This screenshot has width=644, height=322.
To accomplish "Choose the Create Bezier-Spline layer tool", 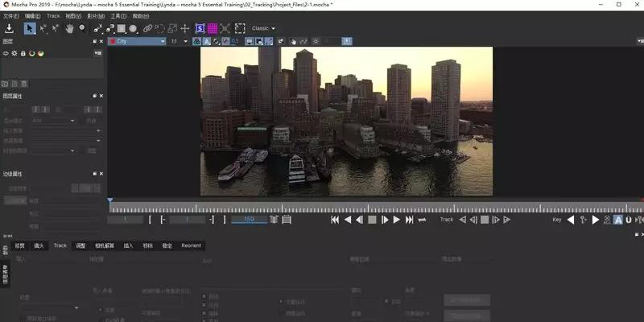I will (109, 28).
